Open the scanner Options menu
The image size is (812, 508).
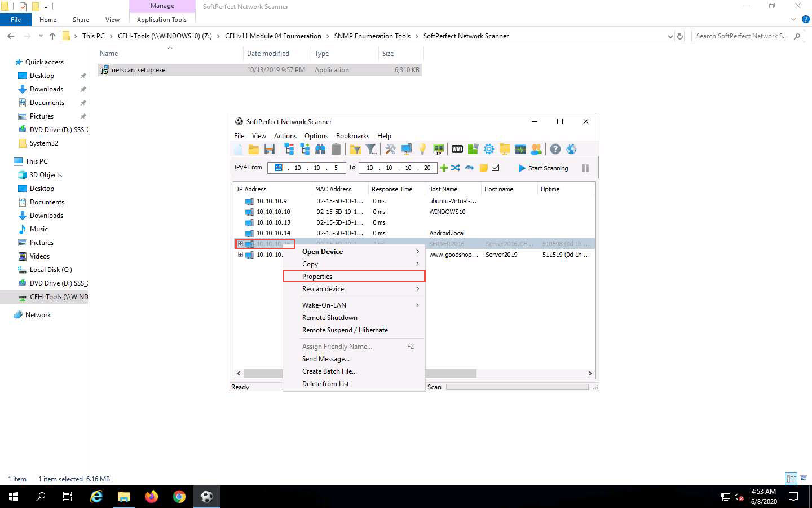click(x=316, y=136)
